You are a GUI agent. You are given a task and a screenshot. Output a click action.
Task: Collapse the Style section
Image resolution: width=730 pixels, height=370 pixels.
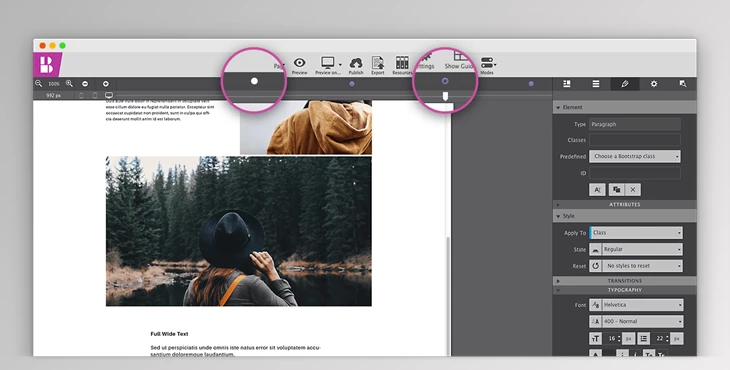[558, 216]
